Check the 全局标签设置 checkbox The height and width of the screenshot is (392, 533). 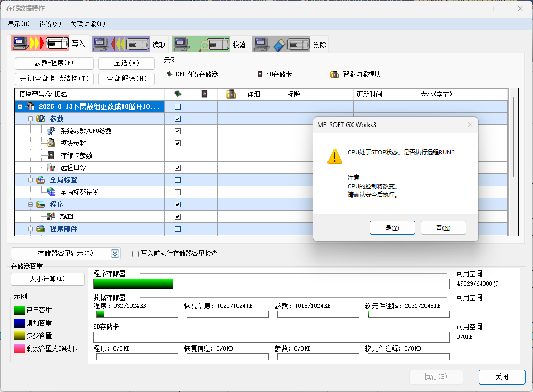tap(177, 192)
